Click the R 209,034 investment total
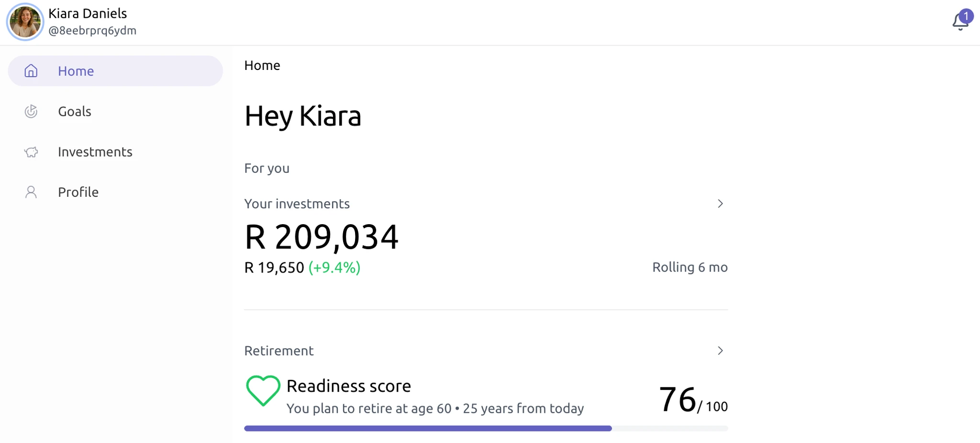 pos(321,235)
